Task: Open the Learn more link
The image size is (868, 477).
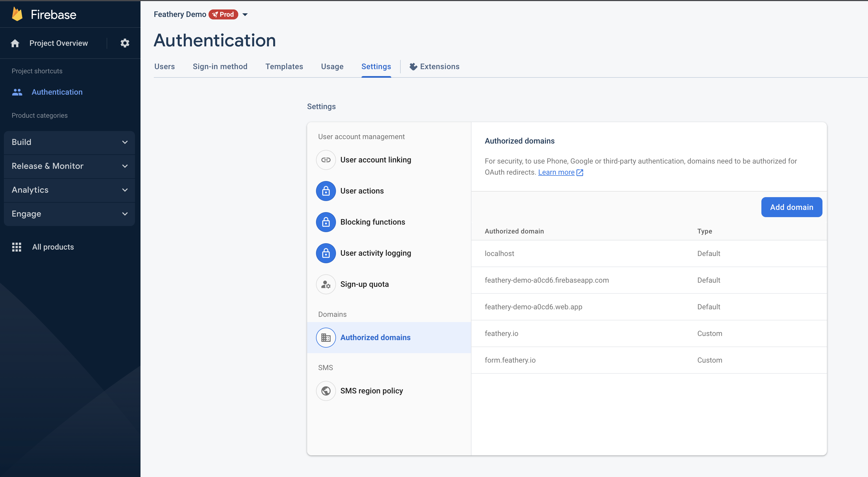Action: coord(557,172)
